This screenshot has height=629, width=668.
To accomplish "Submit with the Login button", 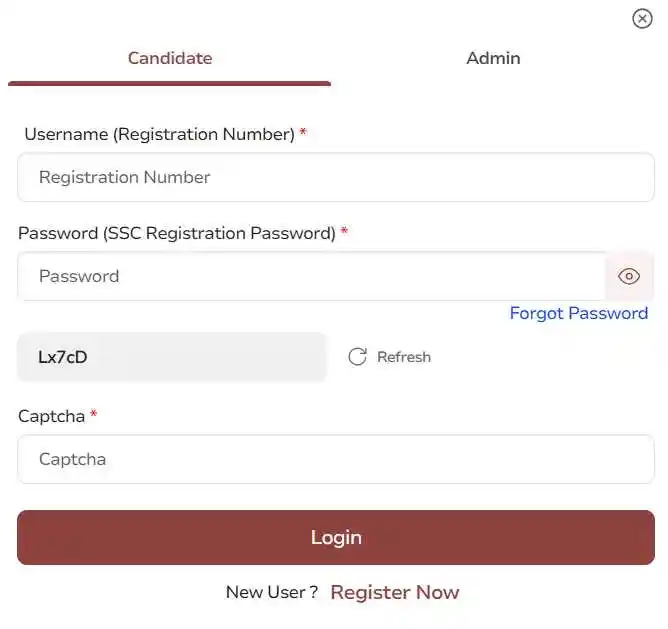I will pos(336,537).
